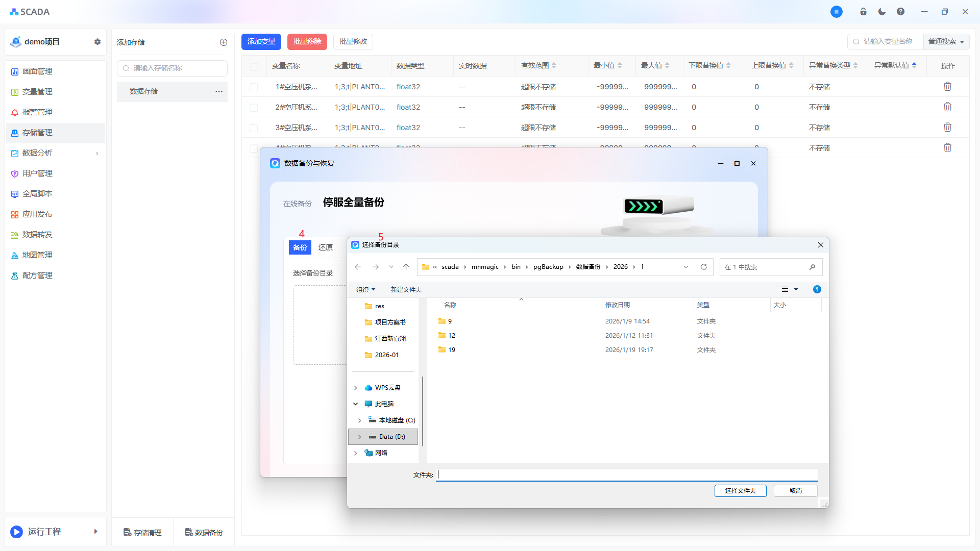The width and height of the screenshot is (980, 551).
Task: Expand the Data (D:) drive node
Action: (360, 437)
